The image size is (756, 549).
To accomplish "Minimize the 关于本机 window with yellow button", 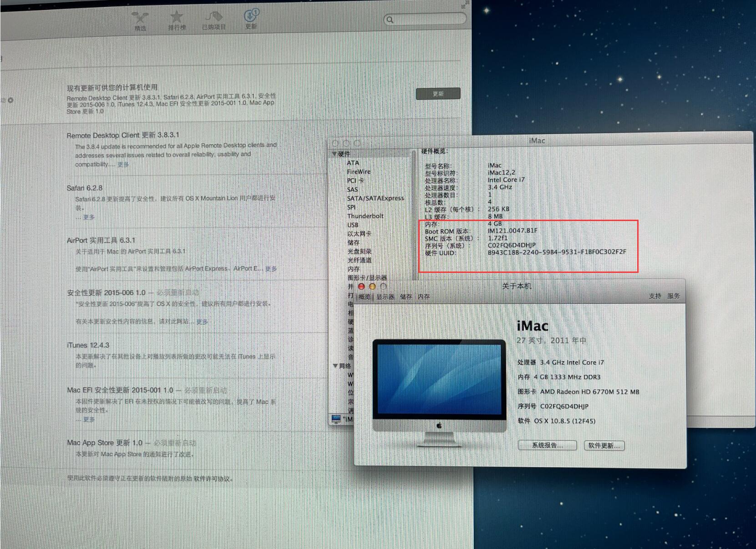I will (x=372, y=287).
